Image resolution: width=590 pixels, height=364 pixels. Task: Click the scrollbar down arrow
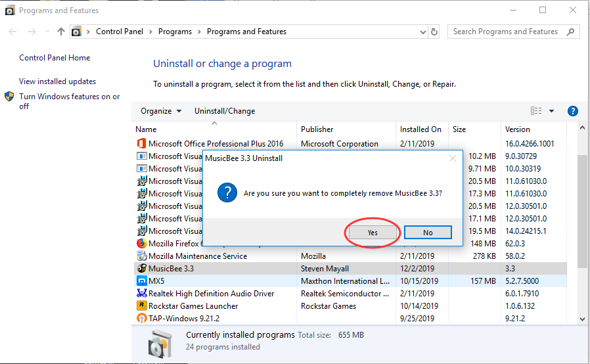click(582, 319)
